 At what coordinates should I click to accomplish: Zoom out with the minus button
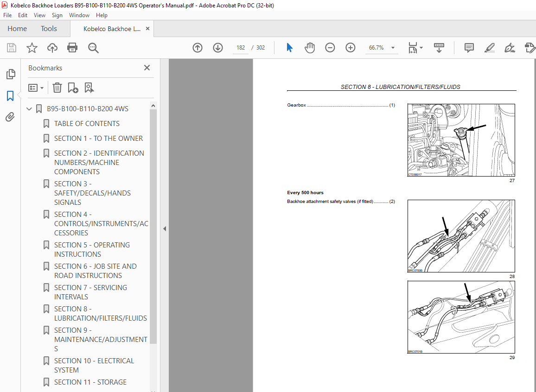[x=330, y=48]
